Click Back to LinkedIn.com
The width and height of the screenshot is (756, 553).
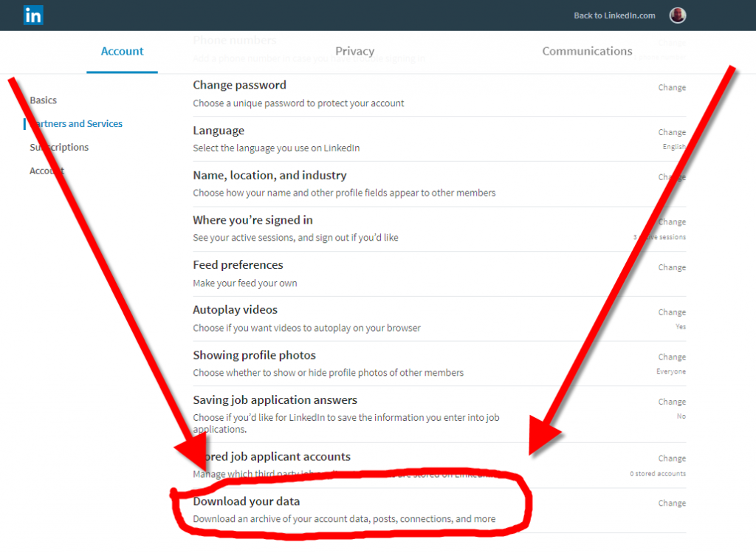pos(614,15)
